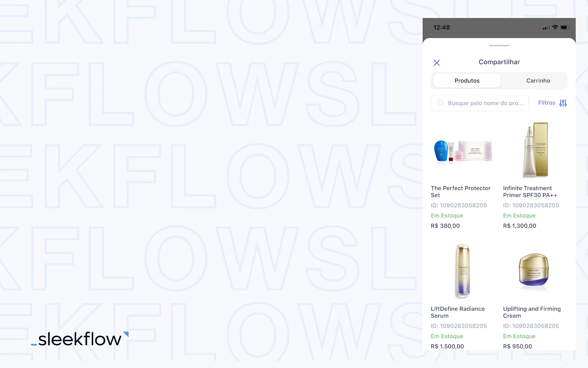Screen dimensions: 588x368
Task: Tap the 12:48 clock in status bar
Action: click(441, 28)
